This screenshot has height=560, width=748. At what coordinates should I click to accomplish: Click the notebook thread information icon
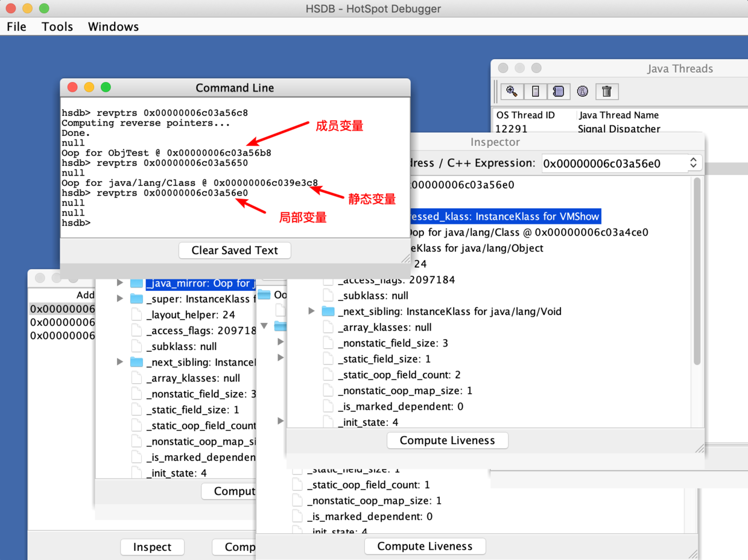559,91
